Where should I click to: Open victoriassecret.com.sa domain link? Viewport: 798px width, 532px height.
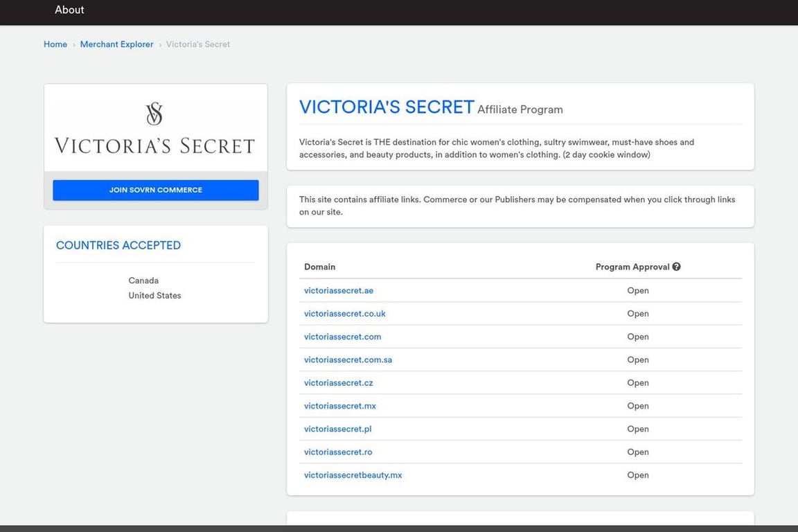(348, 360)
